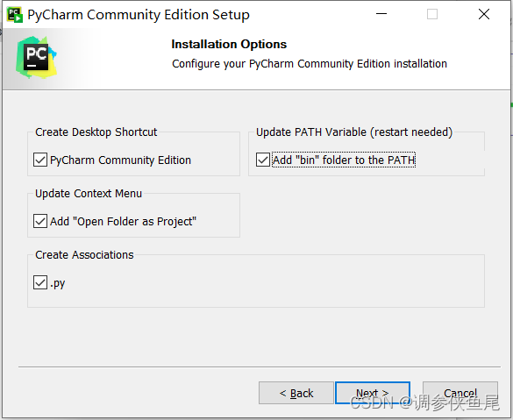The height and width of the screenshot is (420, 513).
Task: Close the setup window
Action: click(x=484, y=14)
